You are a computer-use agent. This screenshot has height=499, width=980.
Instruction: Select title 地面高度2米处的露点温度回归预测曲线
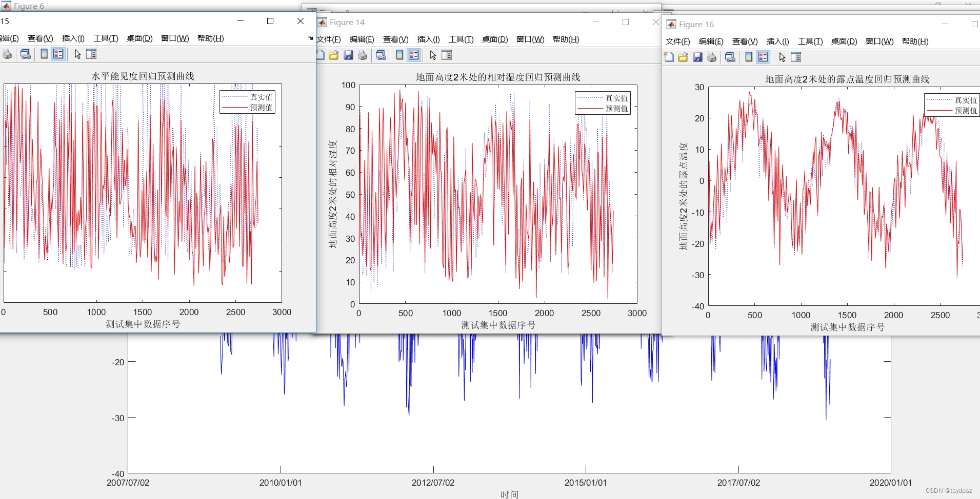[847, 79]
